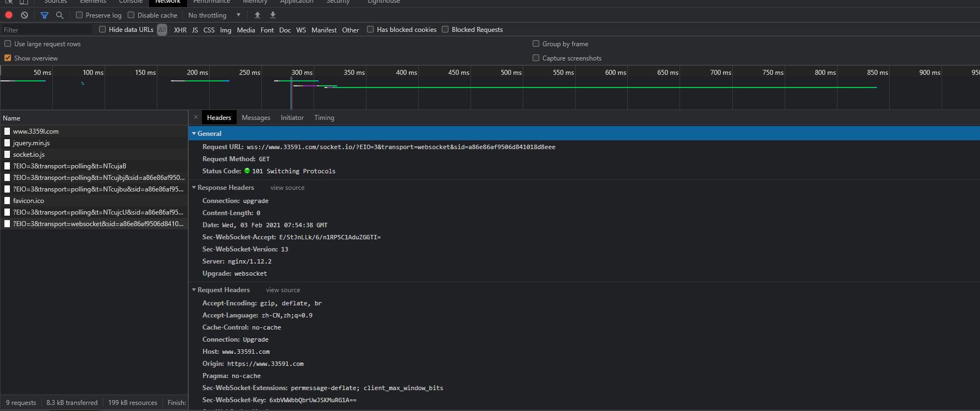980x411 pixels.
Task: Select the favicon.ico request
Action: 94,201
